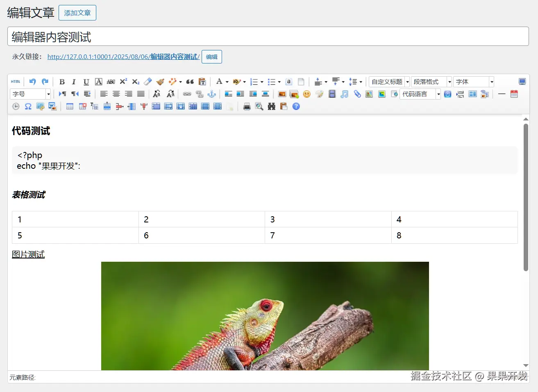Viewport: 538px width, 392px height.
Task: Click the emoticon smiley icon
Action: pyautogui.click(x=307, y=94)
